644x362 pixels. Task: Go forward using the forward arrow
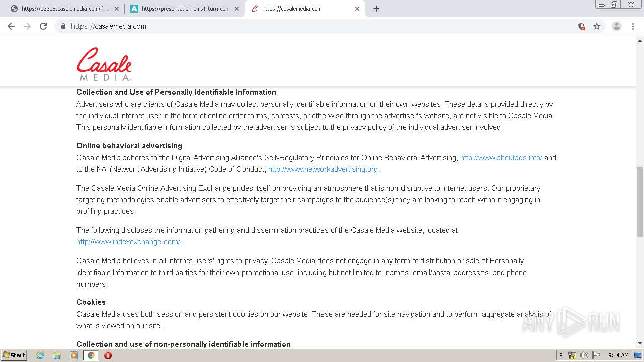tap(27, 26)
